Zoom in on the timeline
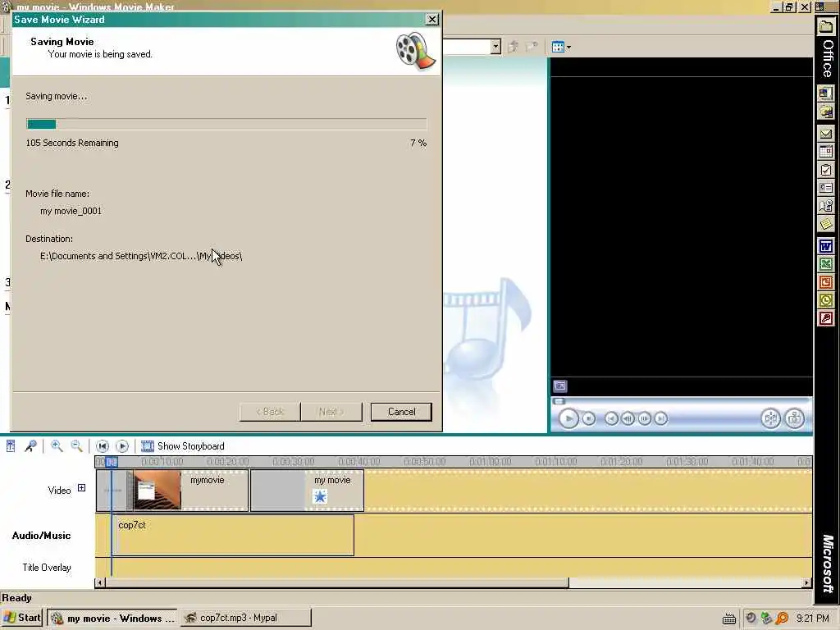This screenshot has width=840, height=630. coord(57,445)
